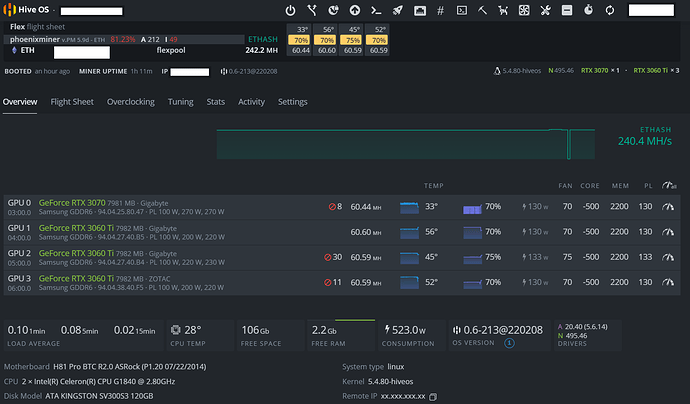Image resolution: width=690 pixels, height=404 pixels.
Task: Click the 52° GPU tile in header
Action: [x=377, y=40]
